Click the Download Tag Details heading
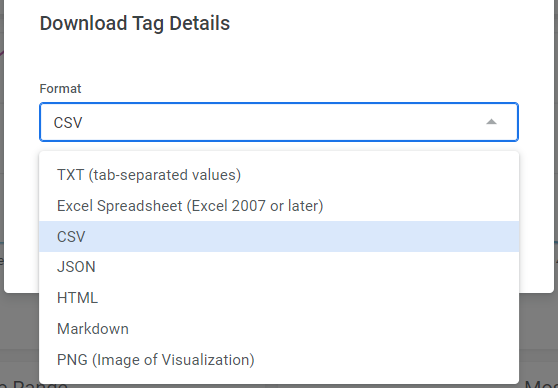Screen dimensions: 558x388 (135, 23)
